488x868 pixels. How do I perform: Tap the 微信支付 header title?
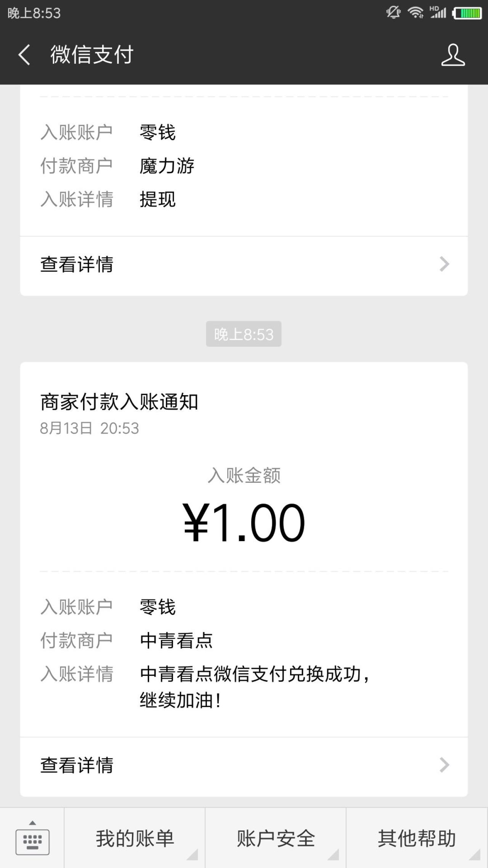coord(92,55)
